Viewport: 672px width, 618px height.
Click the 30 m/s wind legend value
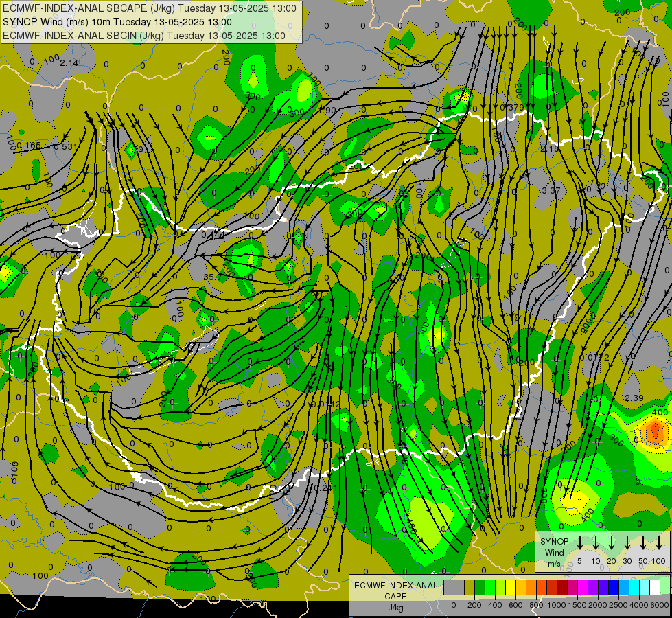point(627,561)
